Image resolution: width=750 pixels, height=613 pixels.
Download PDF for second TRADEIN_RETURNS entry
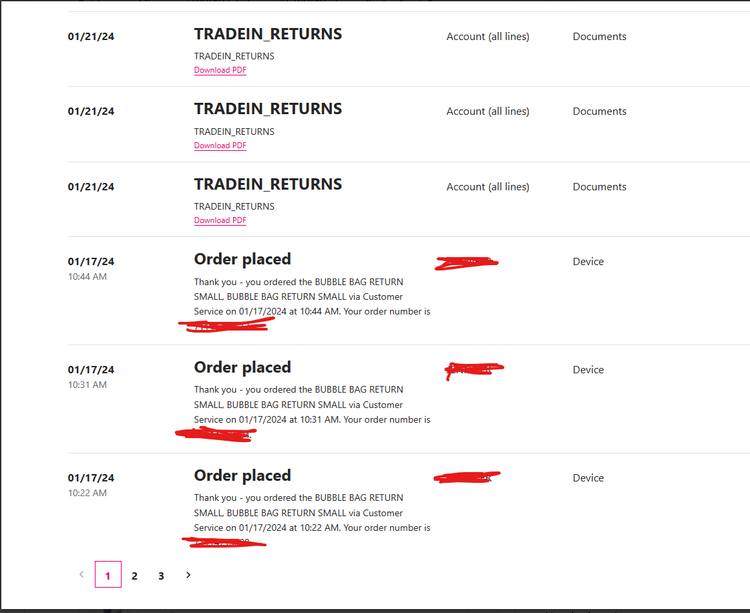(x=220, y=145)
